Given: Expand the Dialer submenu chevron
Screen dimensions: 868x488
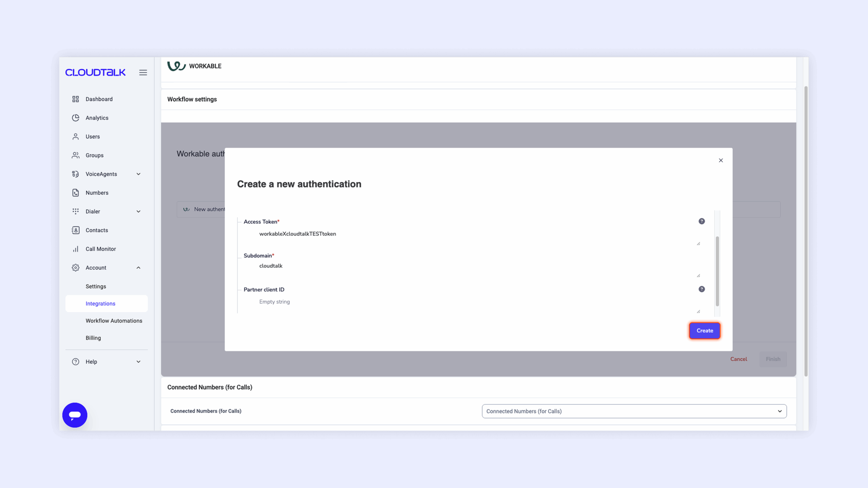Looking at the screenshot, I should tap(138, 211).
